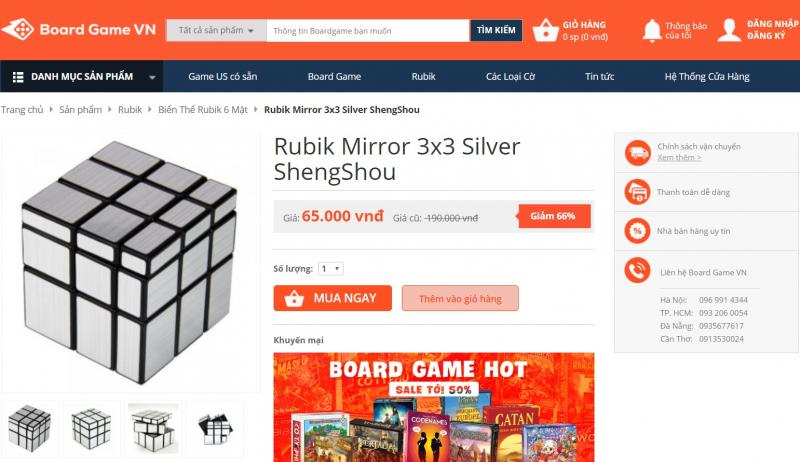Screen dimensions: 800x462
Task: Click the user account silhouette icon
Action: click(x=729, y=30)
